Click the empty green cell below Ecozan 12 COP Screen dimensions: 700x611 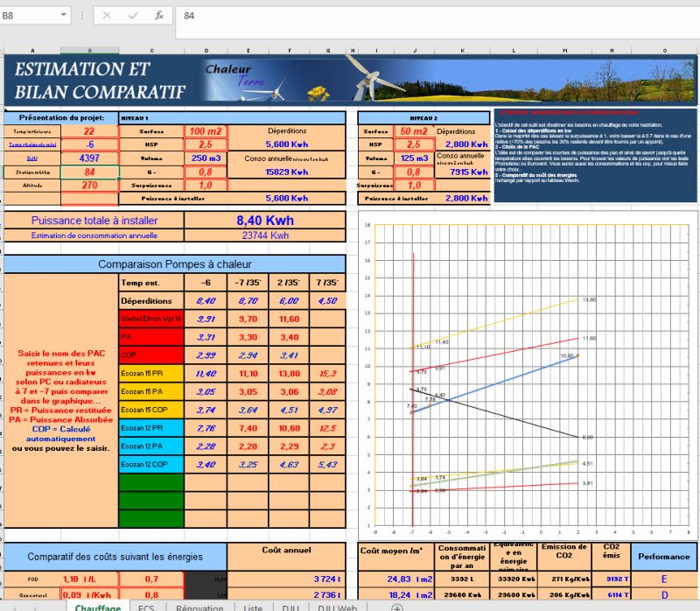click(150, 482)
